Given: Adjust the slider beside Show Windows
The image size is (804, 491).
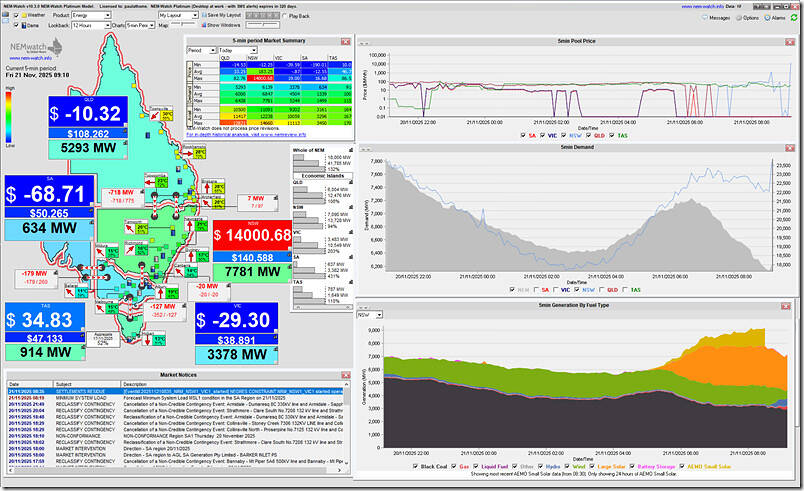Looking at the screenshot, I should [263, 25].
